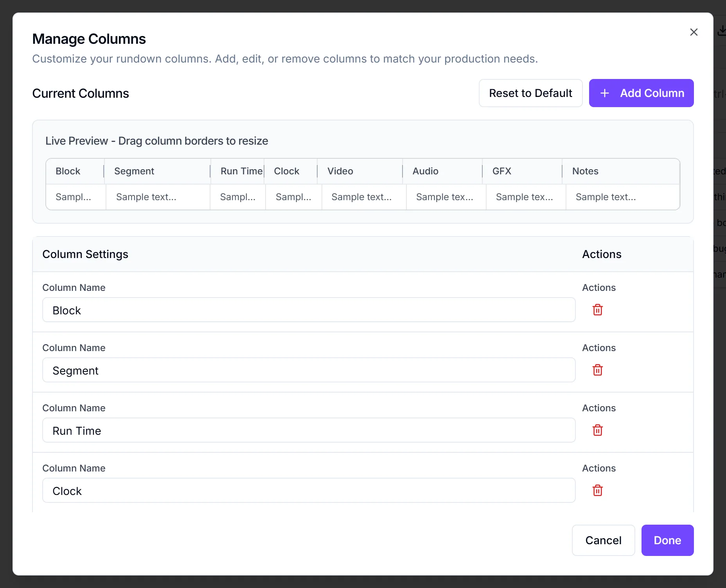Close the Manage Columns dialog with X
The width and height of the screenshot is (726, 588).
pyautogui.click(x=694, y=32)
